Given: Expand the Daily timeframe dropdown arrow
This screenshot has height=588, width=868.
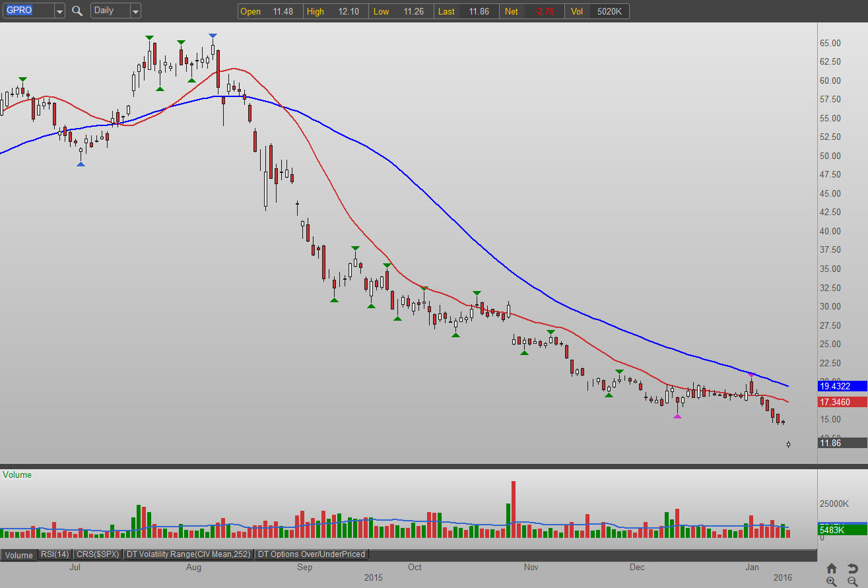Looking at the screenshot, I should click(x=135, y=11).
